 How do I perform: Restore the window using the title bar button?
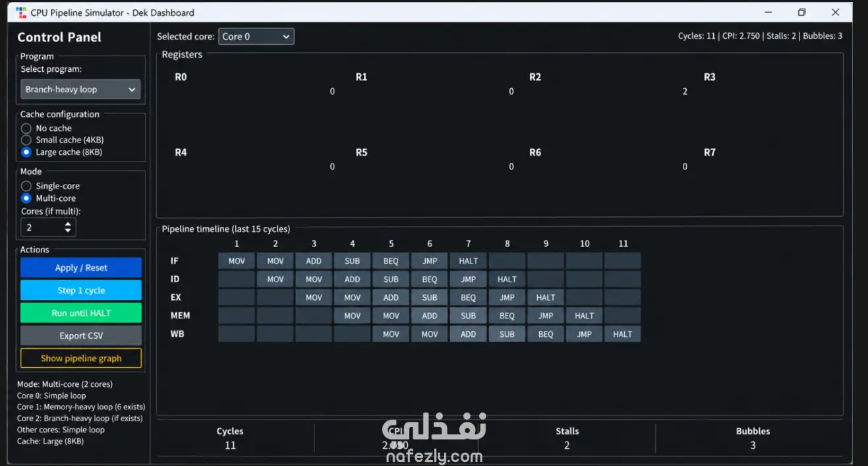(801, 13)
